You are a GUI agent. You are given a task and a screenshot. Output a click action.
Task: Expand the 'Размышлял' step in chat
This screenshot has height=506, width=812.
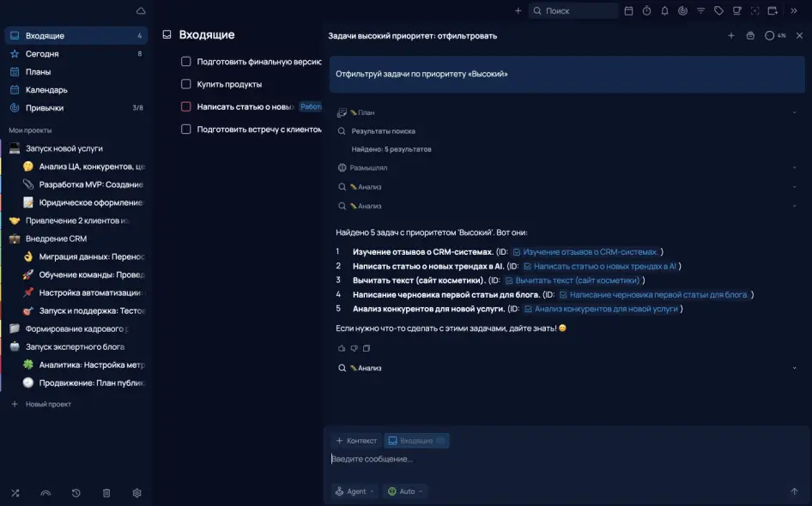(794, 168)
